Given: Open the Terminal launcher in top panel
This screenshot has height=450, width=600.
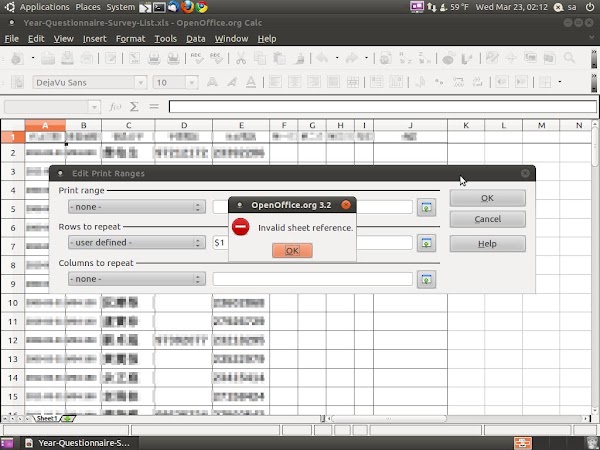Looking at the screenshot, I should 159,7.
